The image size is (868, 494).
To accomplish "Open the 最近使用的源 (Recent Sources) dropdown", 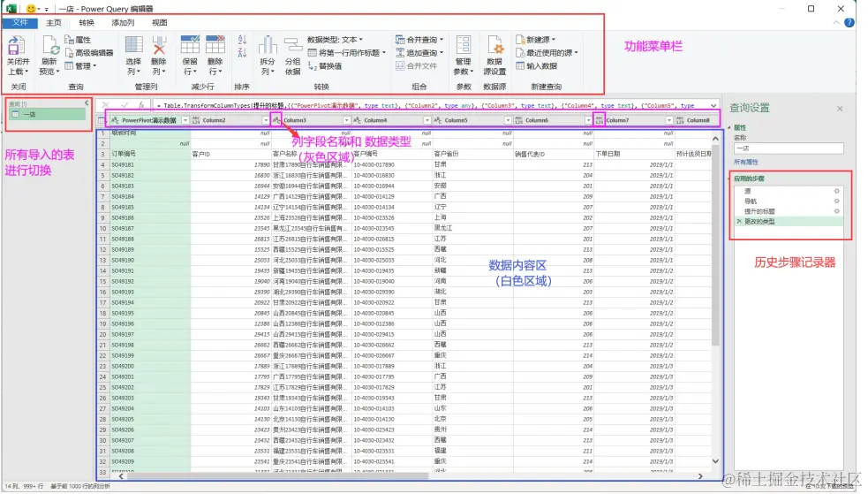I will 547,53.
